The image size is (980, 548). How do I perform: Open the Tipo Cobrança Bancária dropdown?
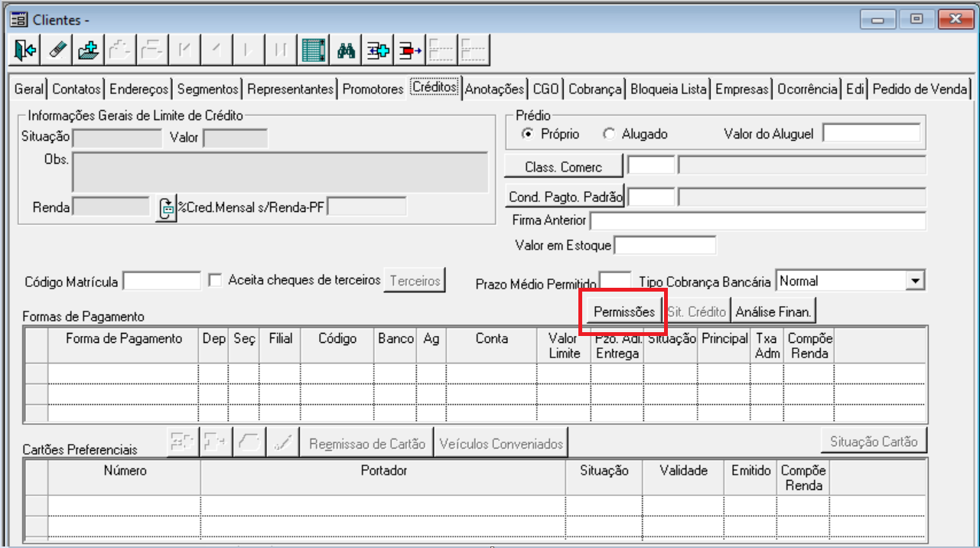[x=915, y=281]
